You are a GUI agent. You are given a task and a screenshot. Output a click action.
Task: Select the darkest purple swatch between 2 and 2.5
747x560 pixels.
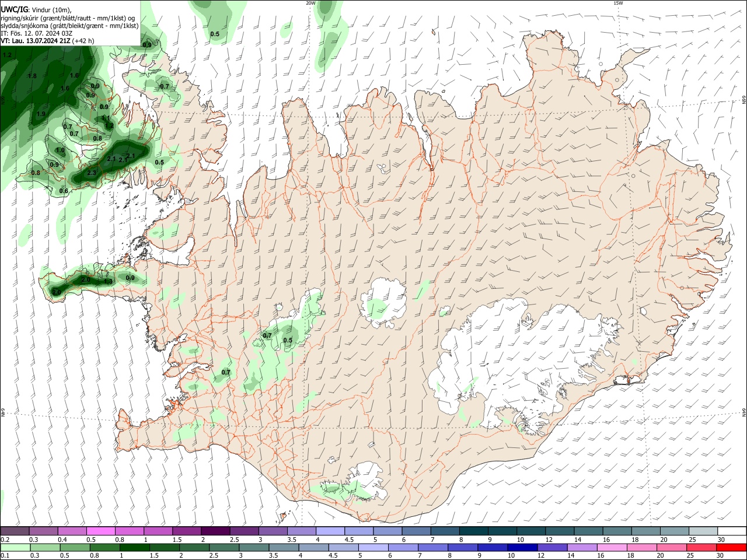pos(215,531)
